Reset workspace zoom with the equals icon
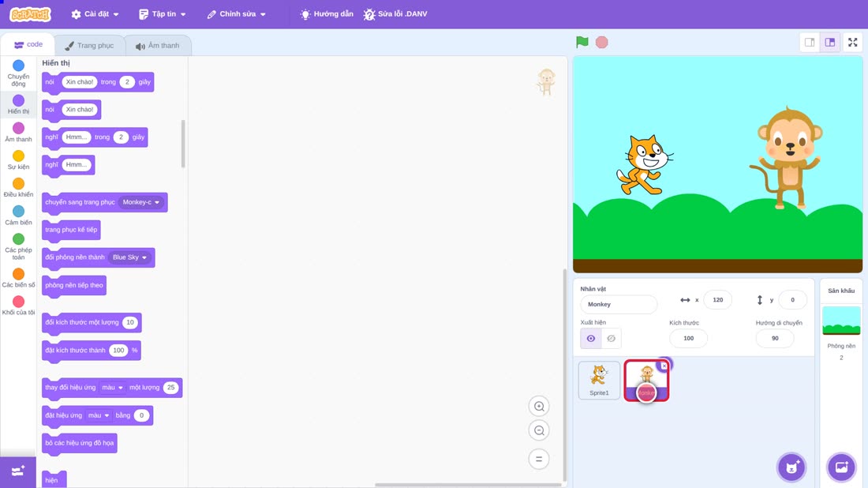Image resolution: width=868 pixels, height=488 pixels. point(539,459)
